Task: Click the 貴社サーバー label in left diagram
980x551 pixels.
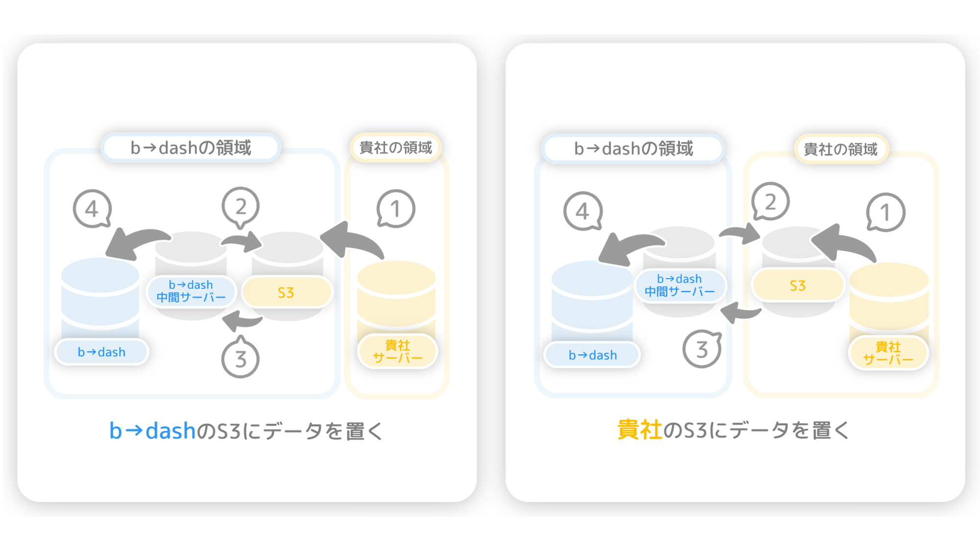Action: [x=397, y=352]
